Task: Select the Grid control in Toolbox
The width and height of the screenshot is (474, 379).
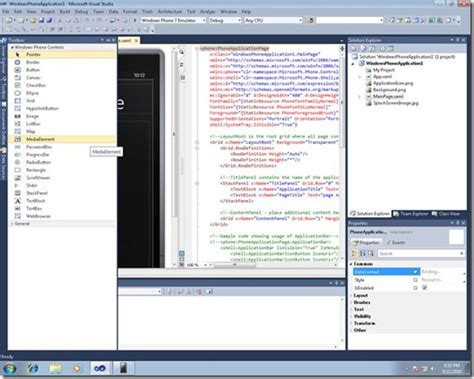Action: click(x=62, y=101)
